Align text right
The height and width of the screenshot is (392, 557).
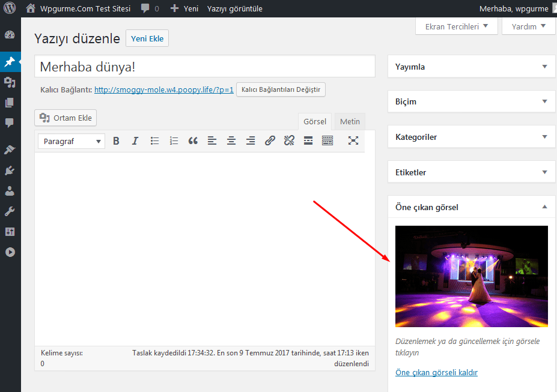[x=251, y=141]
